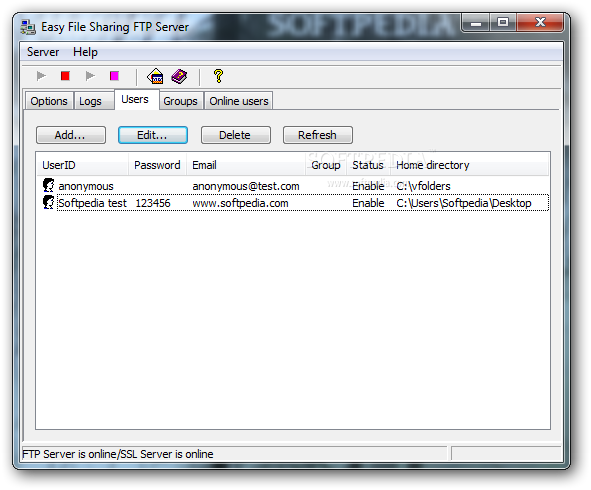
Task: Select the anonymous user row name
Action: point(86,186)
